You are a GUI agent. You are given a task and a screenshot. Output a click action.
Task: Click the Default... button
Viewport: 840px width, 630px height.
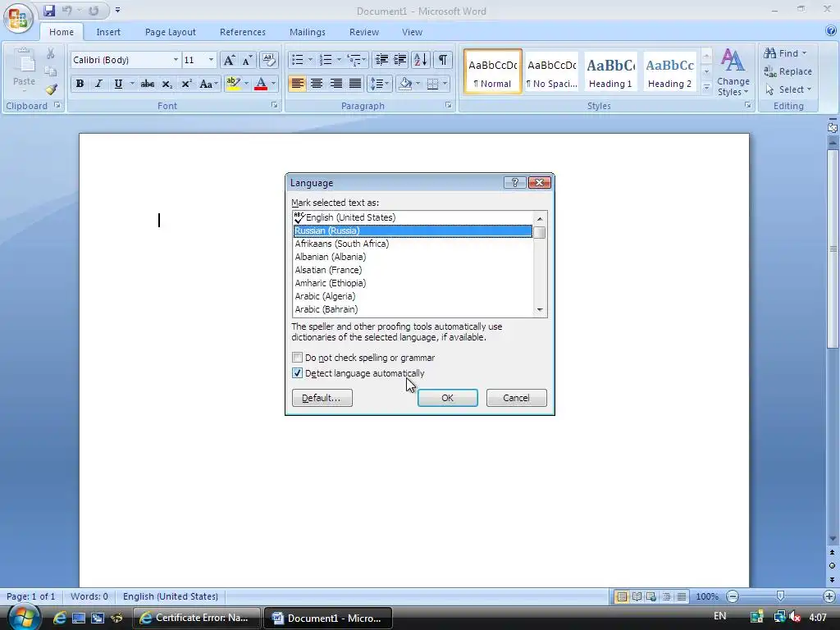pos(322,398)
